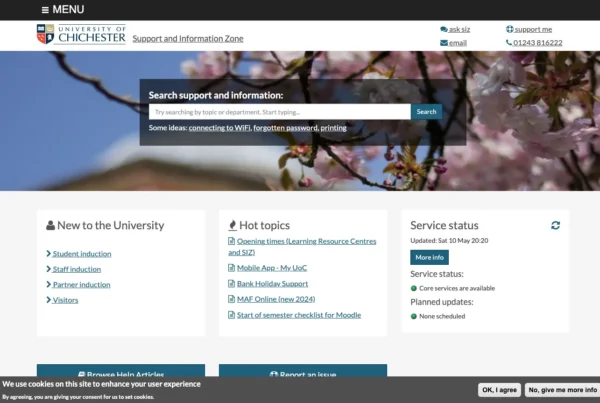
Task: Click the email envelope icon
Action: tap(444, 43)
